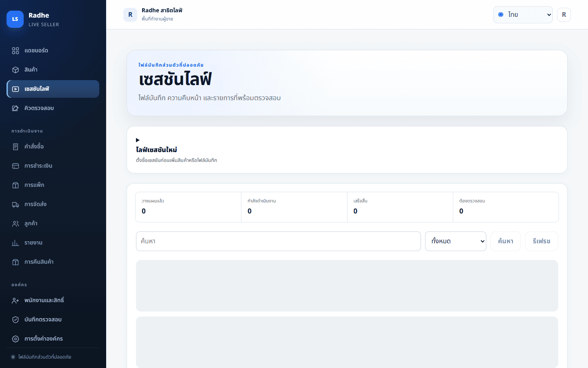Click the เซสชันไลฟ์ play icon in sidebar
Screen dimensions: 588x368
pos(16,89)
